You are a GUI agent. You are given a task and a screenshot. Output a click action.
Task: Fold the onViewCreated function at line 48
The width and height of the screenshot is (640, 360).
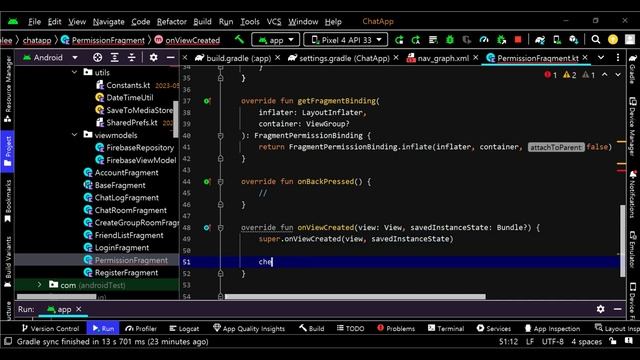coord(220,227)
